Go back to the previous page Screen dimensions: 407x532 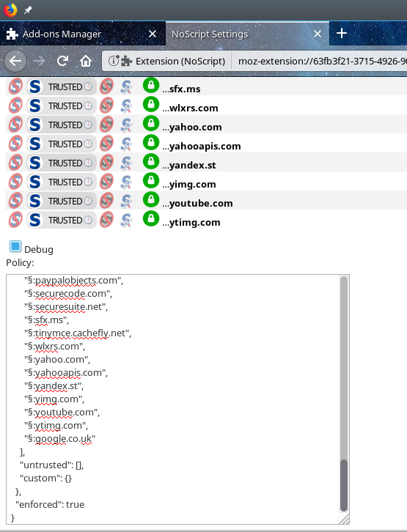point(15,61)
